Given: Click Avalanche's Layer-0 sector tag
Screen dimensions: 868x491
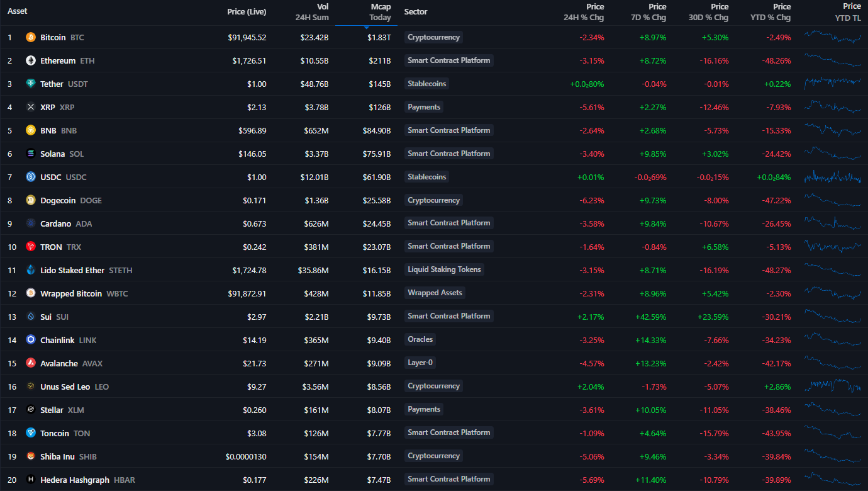Looking at the screenshot, I should 420,363.
